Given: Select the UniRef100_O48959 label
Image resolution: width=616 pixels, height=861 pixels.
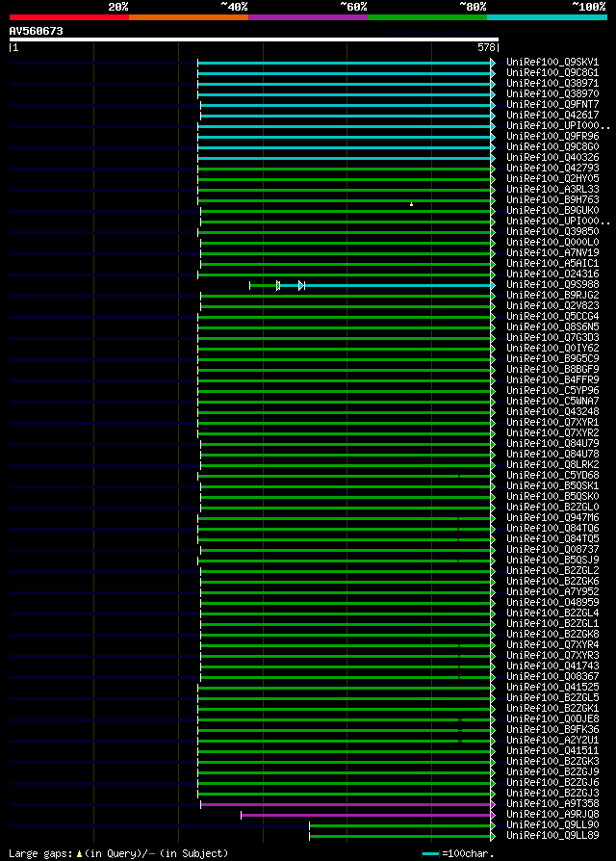Looking at the screenshot, I should coord(552,602).
